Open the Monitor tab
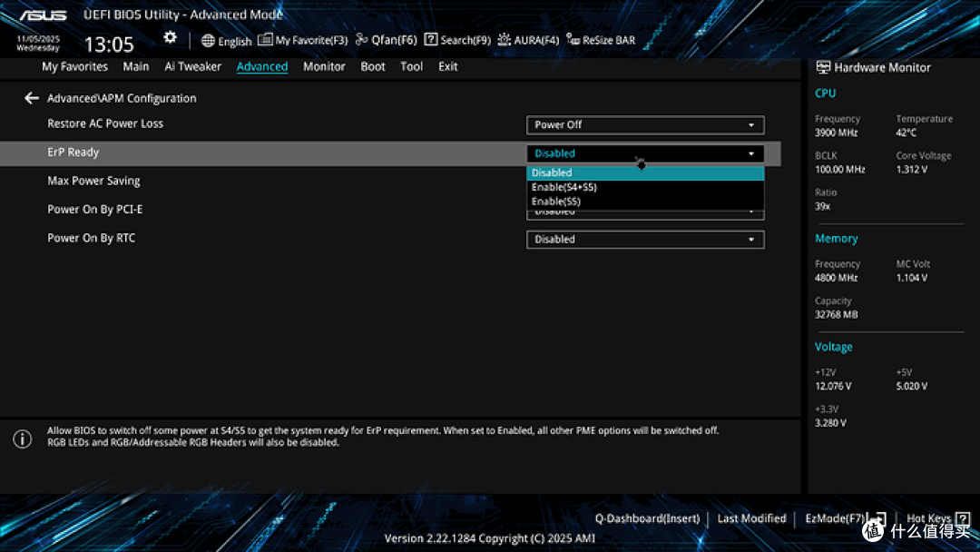The width and height of the screenshot is (980, 552). point(324,66)
